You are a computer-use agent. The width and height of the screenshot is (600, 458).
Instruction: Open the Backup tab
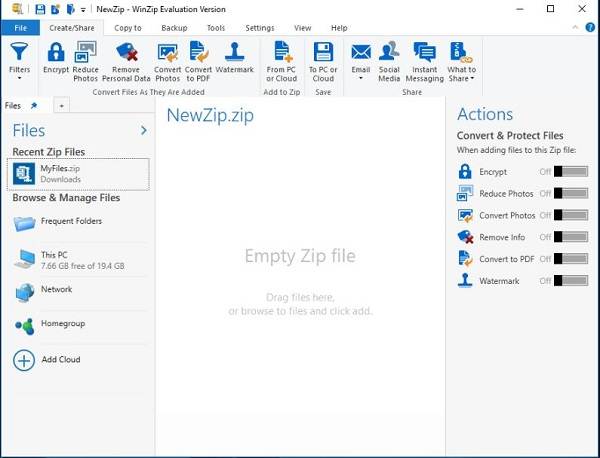point(174,28)
